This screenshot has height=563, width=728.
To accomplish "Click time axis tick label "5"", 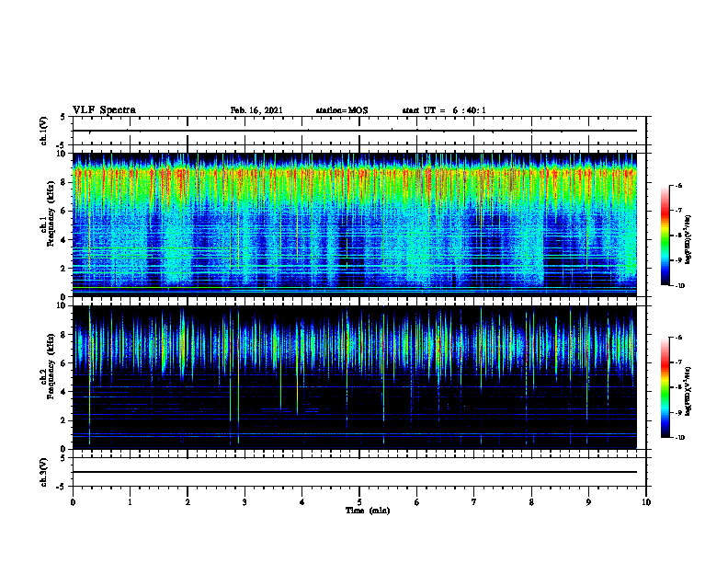I will click(x=359, y=502).
